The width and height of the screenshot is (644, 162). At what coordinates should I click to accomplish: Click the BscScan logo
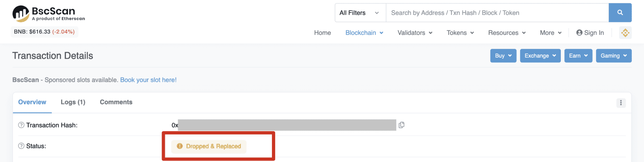(48, 13)
